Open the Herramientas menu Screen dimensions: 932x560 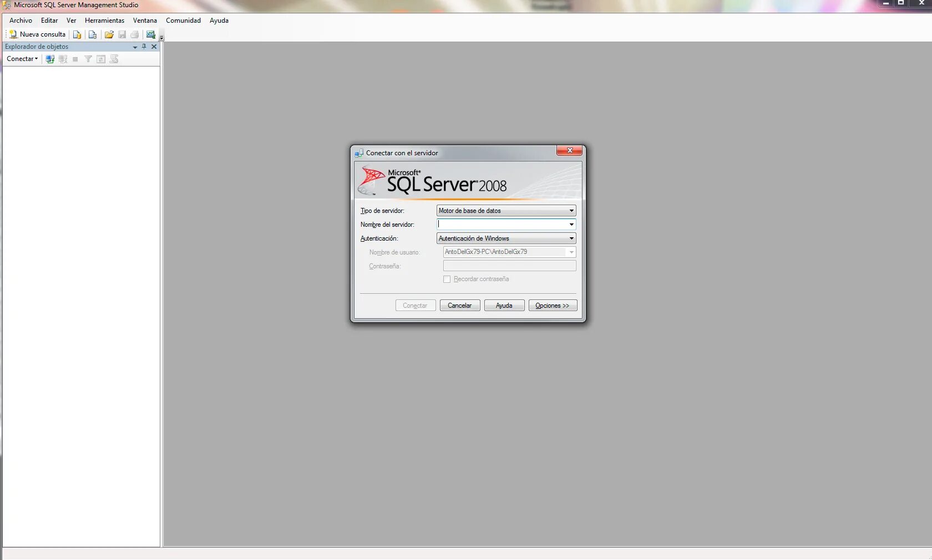click(x=104, y=21)
